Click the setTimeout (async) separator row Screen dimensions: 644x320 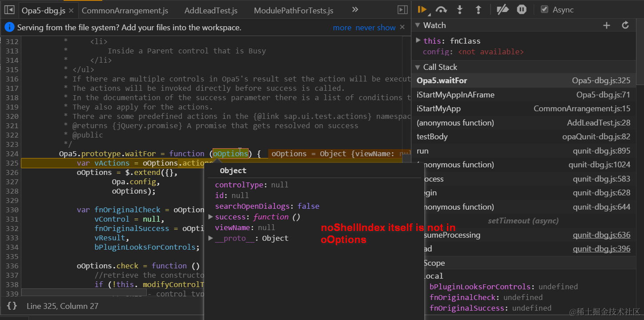pyautogui.click(x=523, y=221)
